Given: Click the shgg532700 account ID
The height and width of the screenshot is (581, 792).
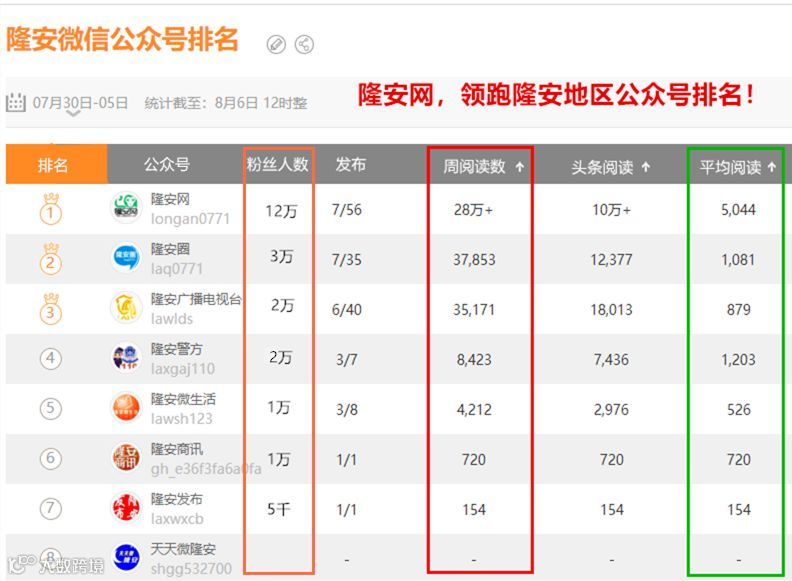Looking at the screenshot, I should 191,569.
